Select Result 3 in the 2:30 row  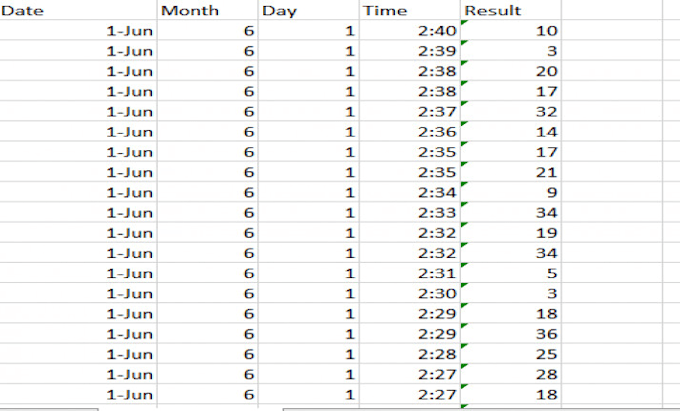511,293
